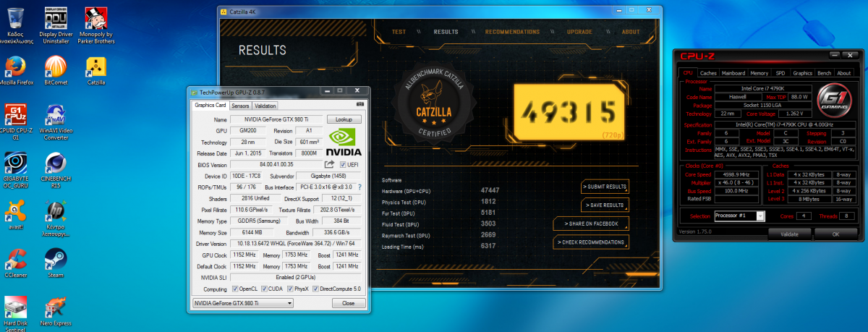Image resolution: width=868 pixels, height=332 pixels.
Task: Open avast! desktop shortcut
Action: tap(16, 214)
